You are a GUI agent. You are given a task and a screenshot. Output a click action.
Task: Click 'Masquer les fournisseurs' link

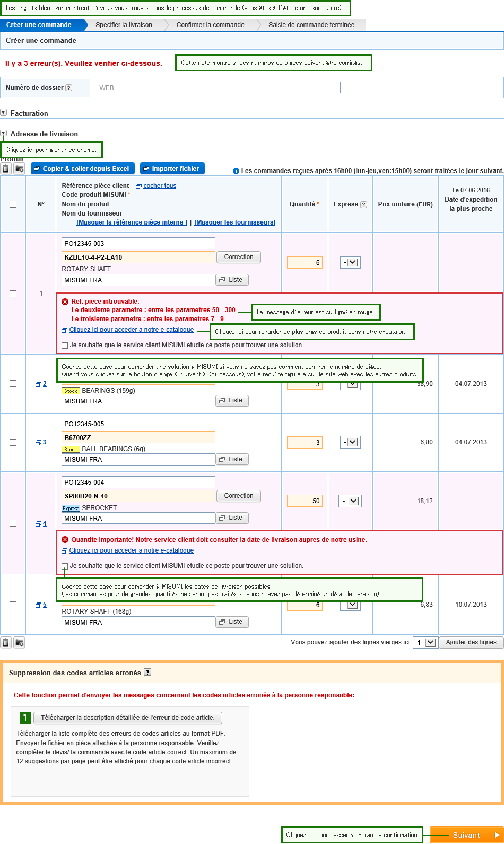[x=235, y=222]
